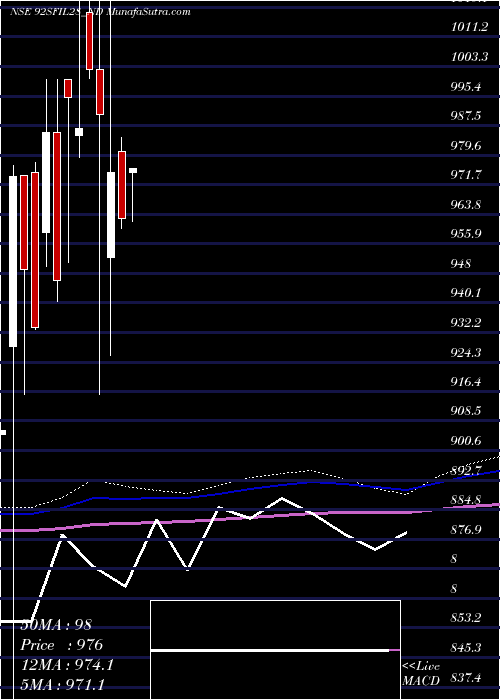Screen dimensions: 500x700
Task: Click the last small white candlestick near 975
Action: point(133,171)
